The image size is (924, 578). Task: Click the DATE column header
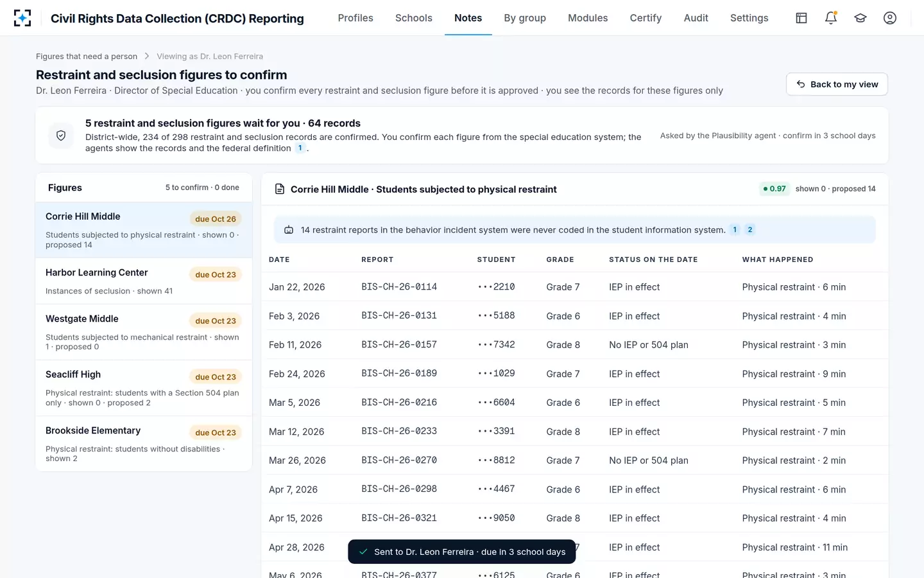pos(279,259)
